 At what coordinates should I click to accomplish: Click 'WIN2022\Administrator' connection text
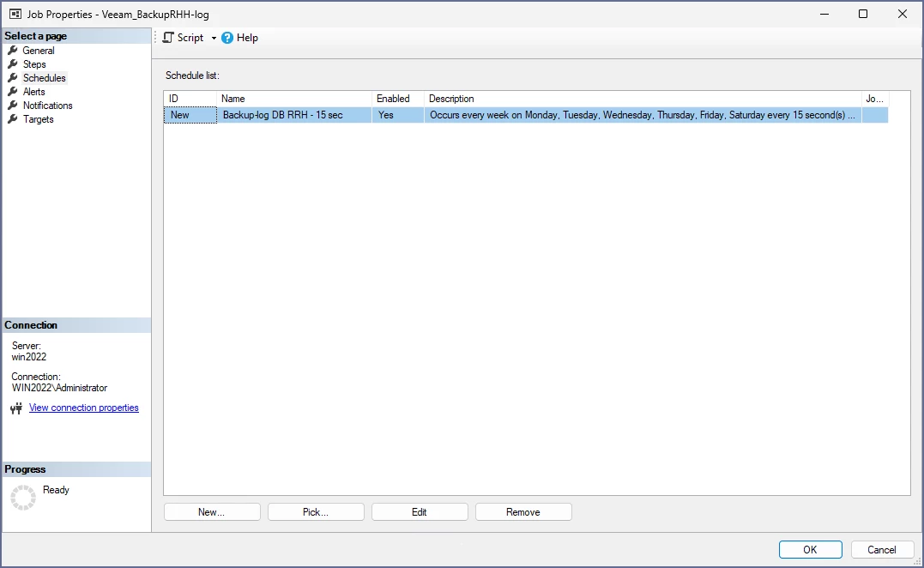click(x=59, y=388)
